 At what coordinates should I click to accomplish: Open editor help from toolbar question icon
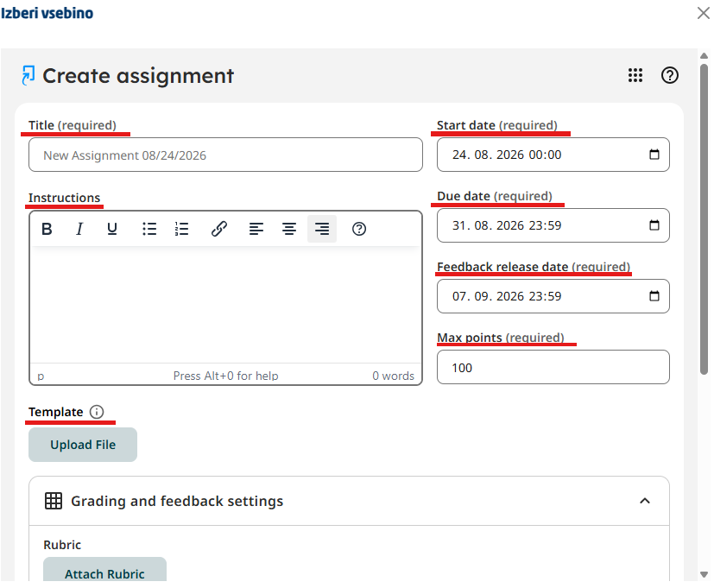tap(359, 229)
